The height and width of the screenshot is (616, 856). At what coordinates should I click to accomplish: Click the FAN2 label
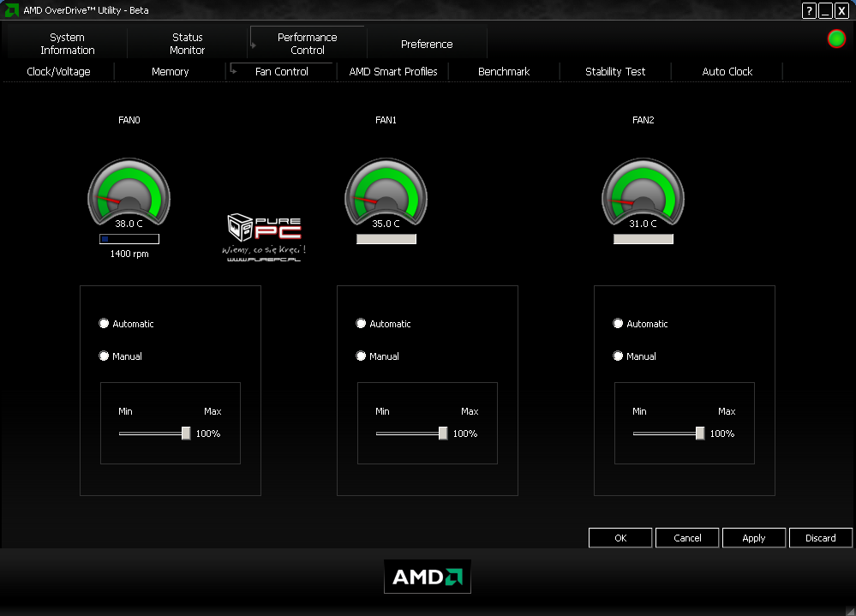click(x=643, y=120)
